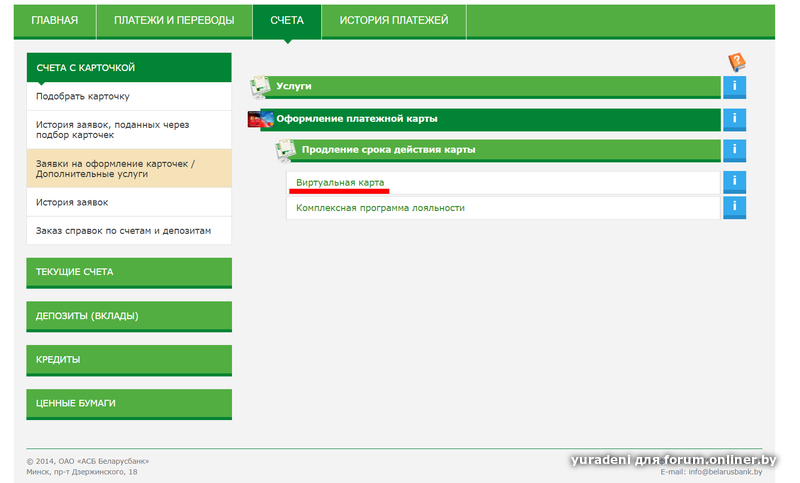
Task: Open Заказ справок по счетам и депозитам
Action: coord(129,231)
